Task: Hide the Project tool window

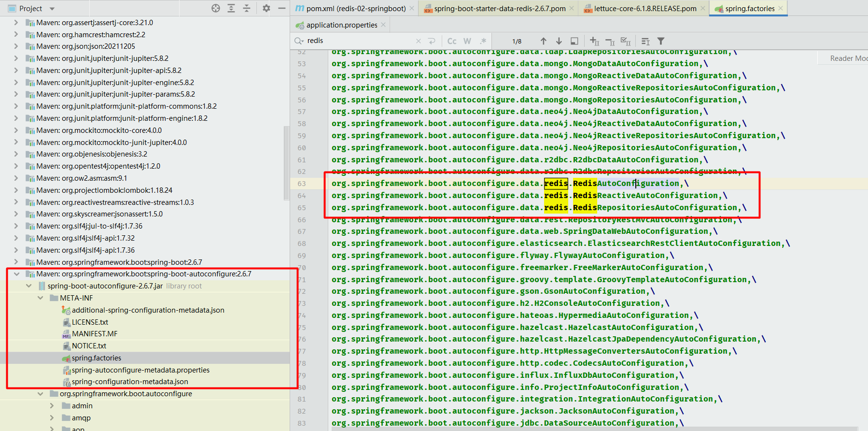Action: pyautogui.click(x=281, y=8)
